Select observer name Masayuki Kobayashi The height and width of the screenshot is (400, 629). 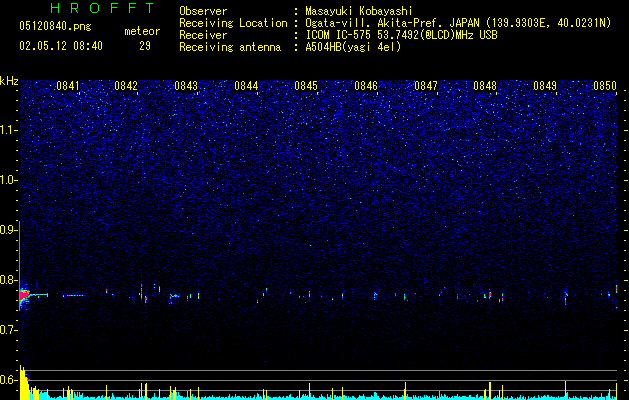click(359, 11)
